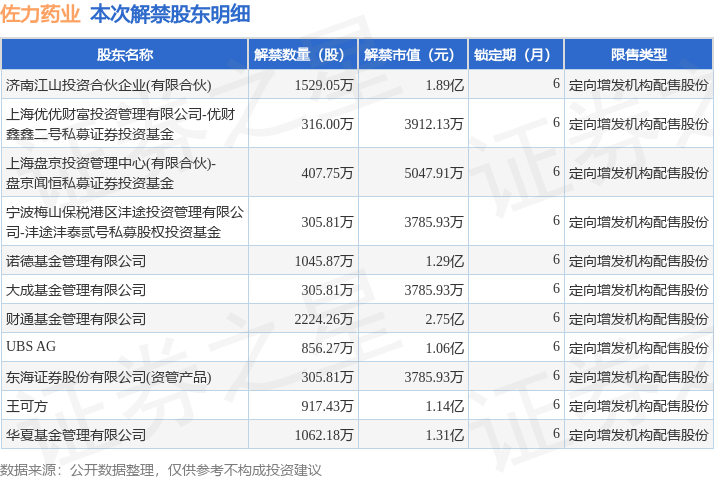Viewport: 714px width, 479px height.
Task: Click shareholder 王可方
Action: click(26, 406)
